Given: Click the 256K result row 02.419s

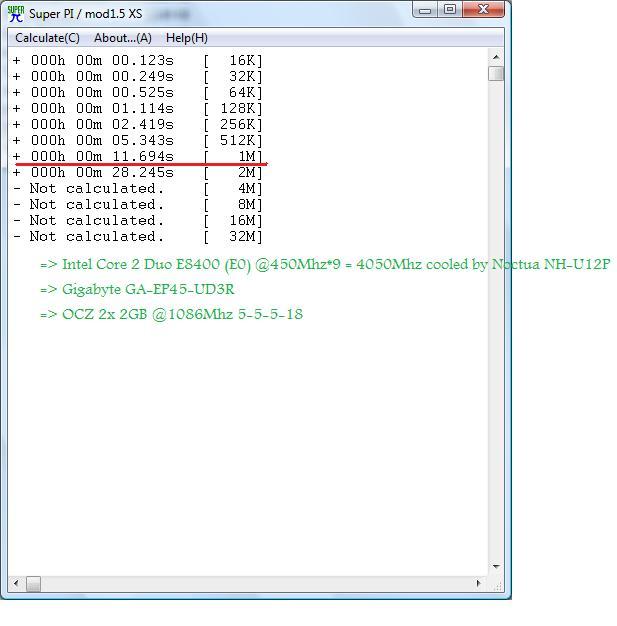Looking at the screenshot, I should click(x=137, y=125).
